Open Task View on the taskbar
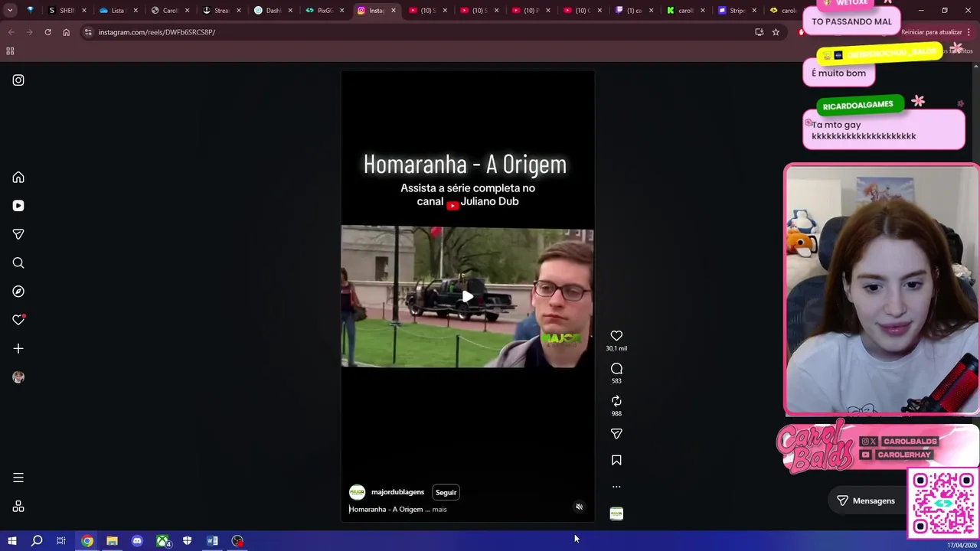The width and height of the screenshot is (980, 551). tap(61, 541)
